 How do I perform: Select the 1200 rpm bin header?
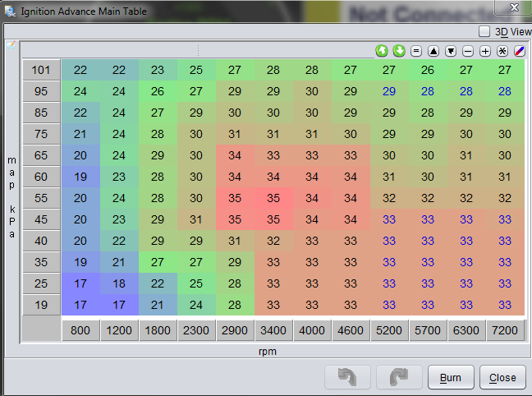(x=119, y=330)
